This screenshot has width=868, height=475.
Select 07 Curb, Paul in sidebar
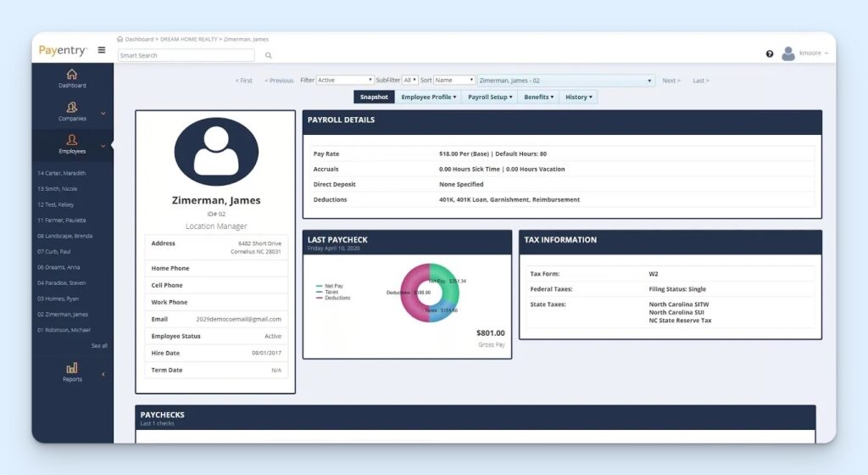pos(53,252)
